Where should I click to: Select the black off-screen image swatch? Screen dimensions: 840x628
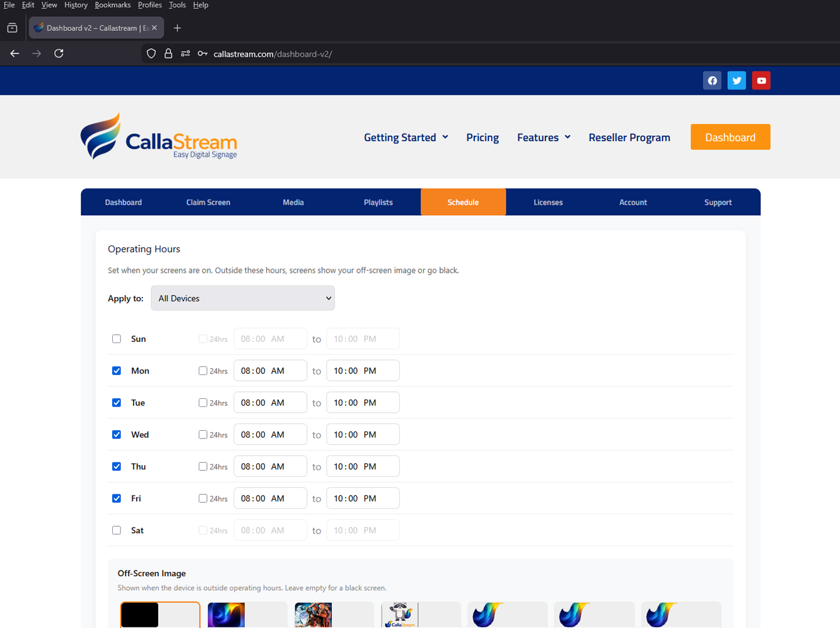(x=140, y=614)
